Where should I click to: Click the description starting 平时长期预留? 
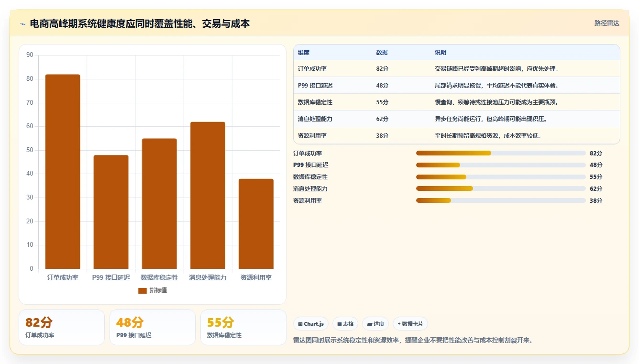488,136
